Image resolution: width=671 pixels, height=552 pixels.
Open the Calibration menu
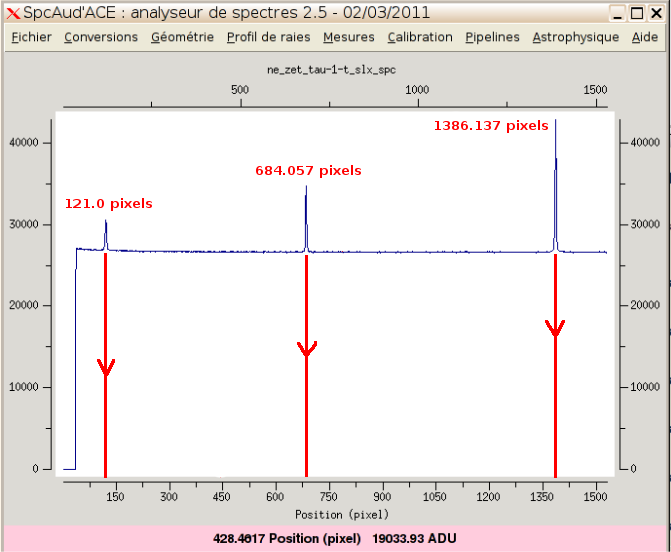pyautogui.click(x=420, y=37)
